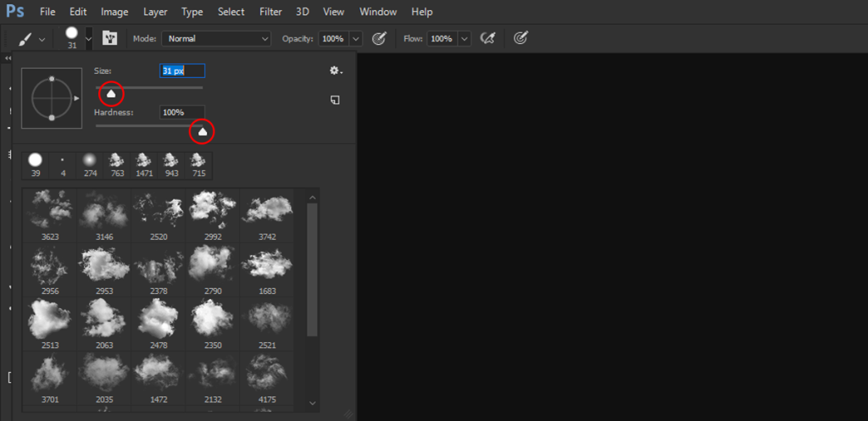868x421 pixels.
Task: Select the recent cloud brush 763
Action: pos(117,165)
